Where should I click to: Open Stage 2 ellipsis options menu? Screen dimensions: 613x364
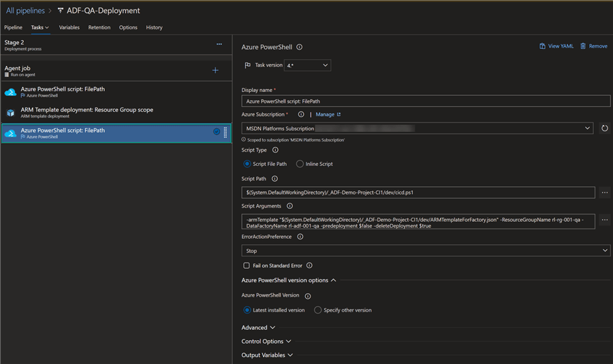[219, 44]
